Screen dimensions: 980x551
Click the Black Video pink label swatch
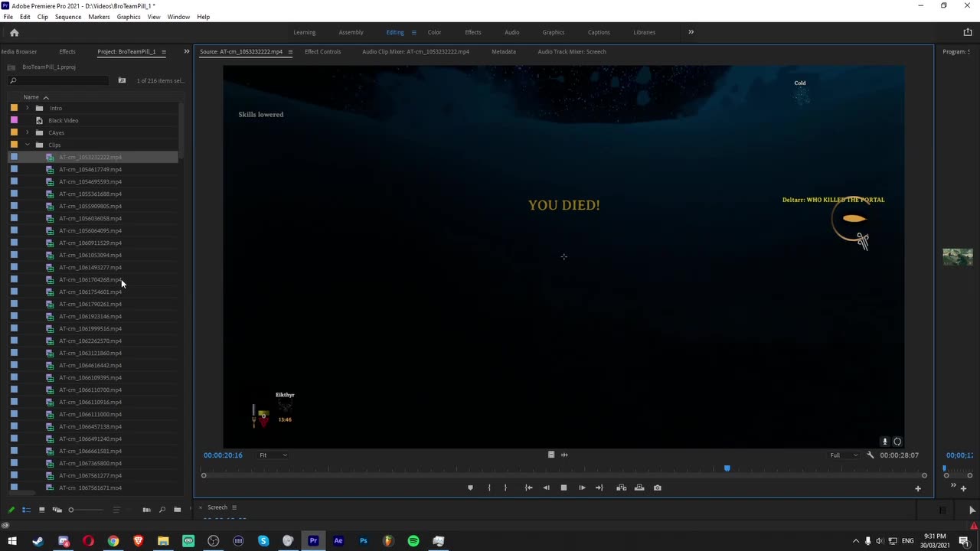point(14,120)
